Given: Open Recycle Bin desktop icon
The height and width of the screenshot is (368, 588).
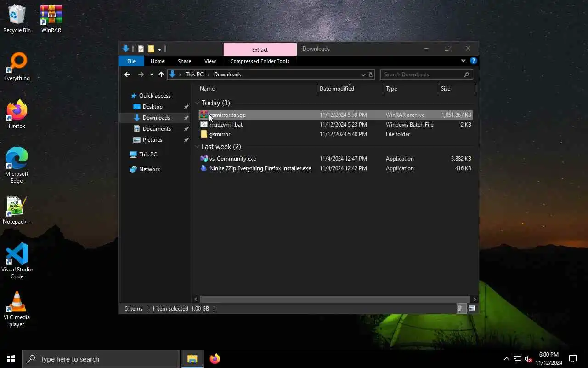Looking at the screenshot, I should coord(17,19).
